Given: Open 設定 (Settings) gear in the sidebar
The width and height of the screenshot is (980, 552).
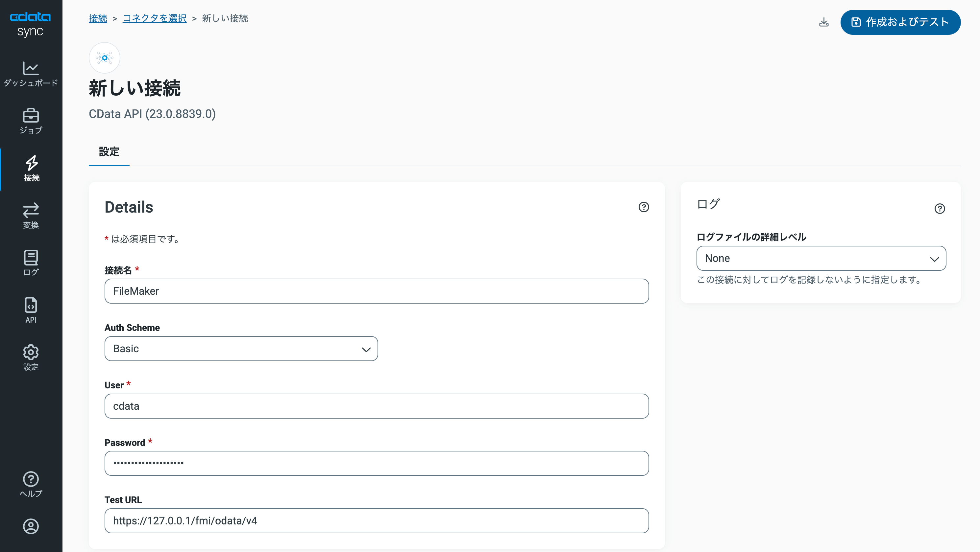Looking at the screenshot, I should coord(31,357).
